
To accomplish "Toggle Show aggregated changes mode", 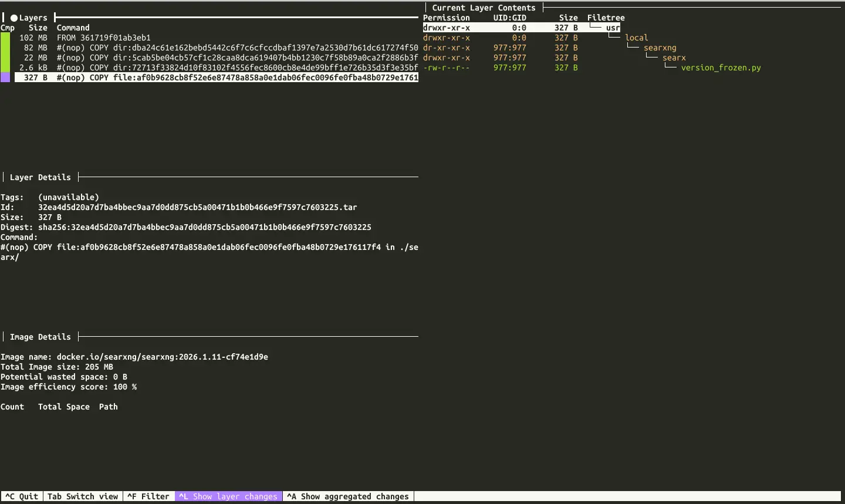I will 347,496.
